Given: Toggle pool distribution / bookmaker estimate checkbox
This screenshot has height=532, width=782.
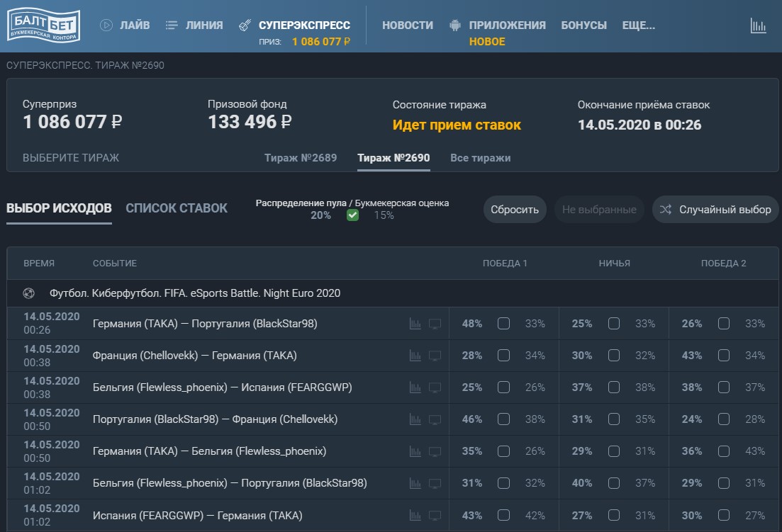Looking at the screenshot, I should click(352, 215).
